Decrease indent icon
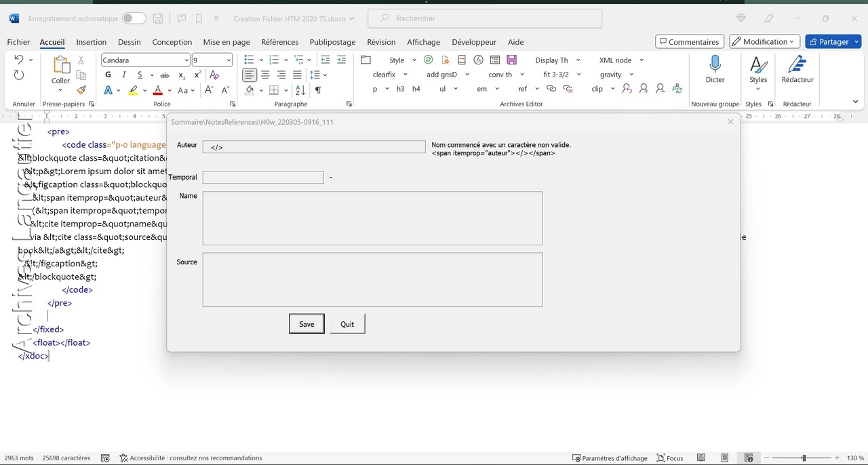This screenshot has height=465, width=868. tap(325, 60)
